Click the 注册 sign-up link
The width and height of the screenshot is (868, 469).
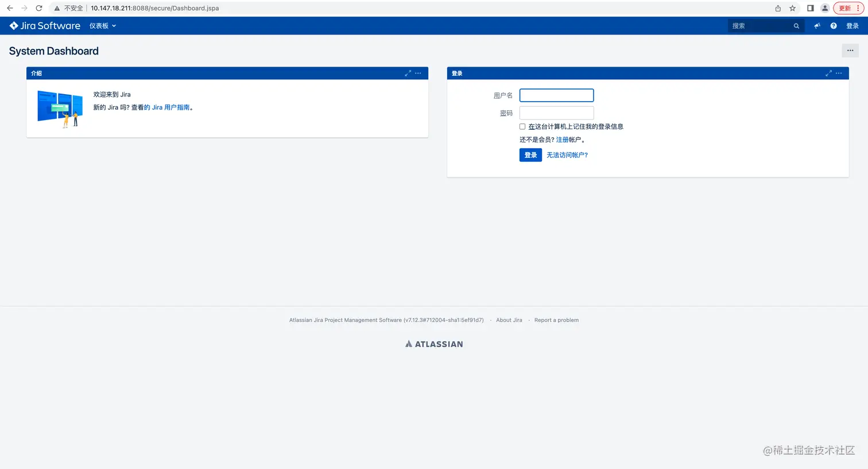[x=562, y=139]
